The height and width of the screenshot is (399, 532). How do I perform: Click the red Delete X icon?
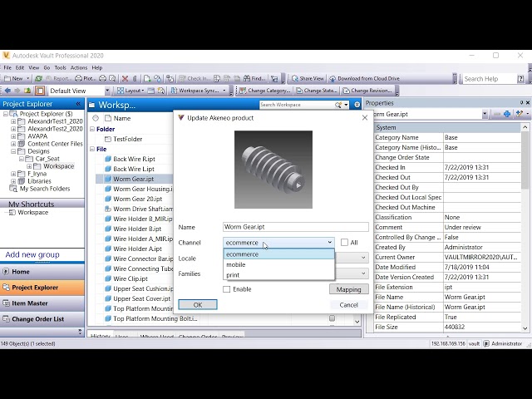tap(125, 79)
